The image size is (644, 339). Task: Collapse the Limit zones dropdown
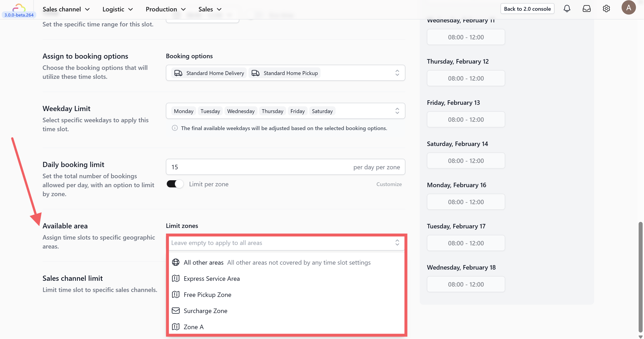pos(397,242)
